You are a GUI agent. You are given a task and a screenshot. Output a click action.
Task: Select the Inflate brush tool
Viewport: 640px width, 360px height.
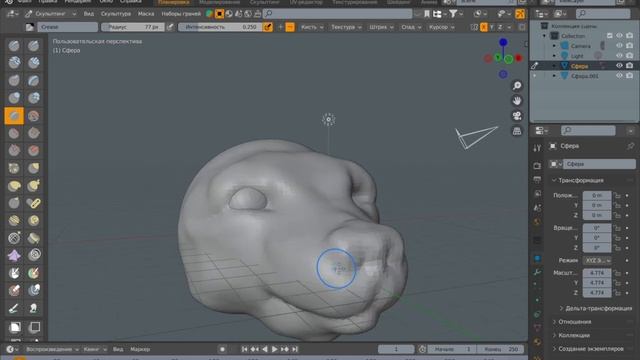tap(14, 98)
